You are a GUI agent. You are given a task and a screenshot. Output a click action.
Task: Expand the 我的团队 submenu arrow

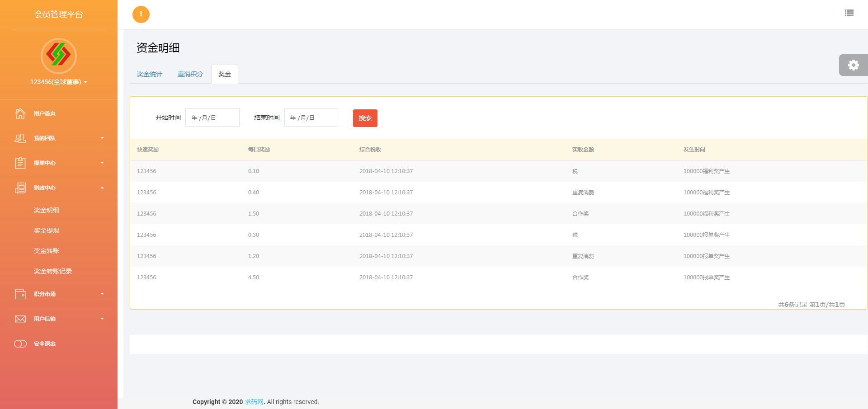pyautogui.click(x=102, y=138)
